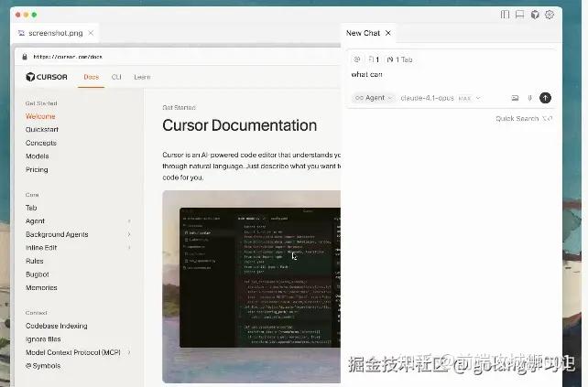This screenshot has width=588, height=387.
Task: Expand the Model Context Protocol chevron
Action: coord(129,352)
